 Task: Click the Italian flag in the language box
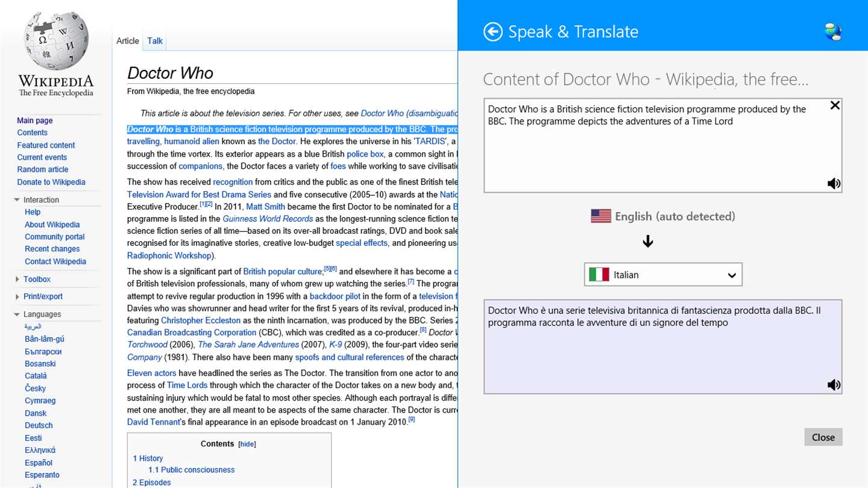599,275
